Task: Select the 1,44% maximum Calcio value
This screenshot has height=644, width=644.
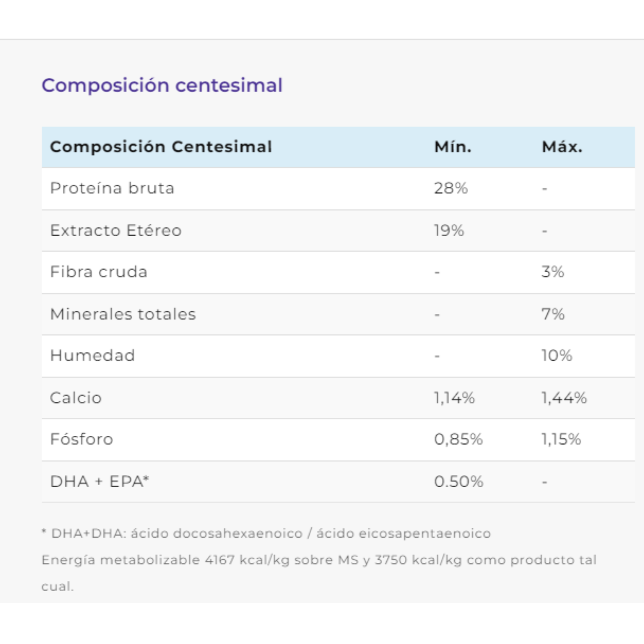Action: point(564,398)
